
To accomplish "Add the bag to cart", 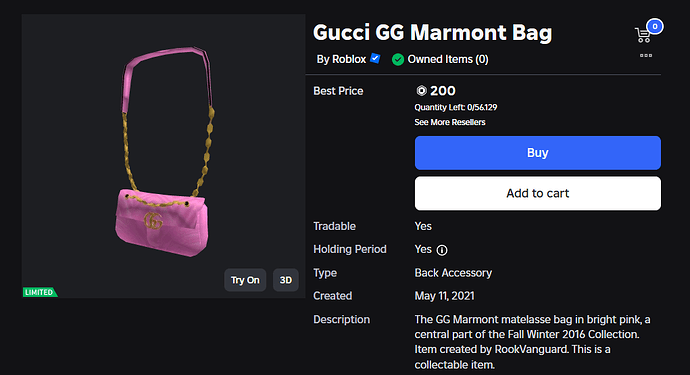I will 537,193.
